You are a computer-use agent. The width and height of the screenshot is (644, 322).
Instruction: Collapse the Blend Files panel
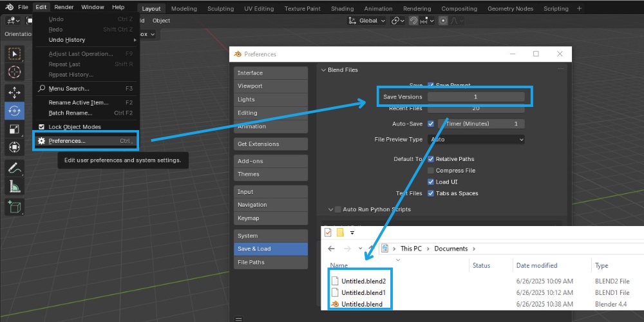click(323, 70)
